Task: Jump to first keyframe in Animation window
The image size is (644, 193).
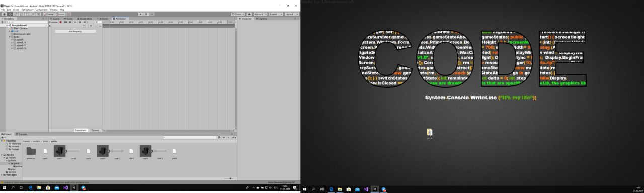Action: coord(65,22)
